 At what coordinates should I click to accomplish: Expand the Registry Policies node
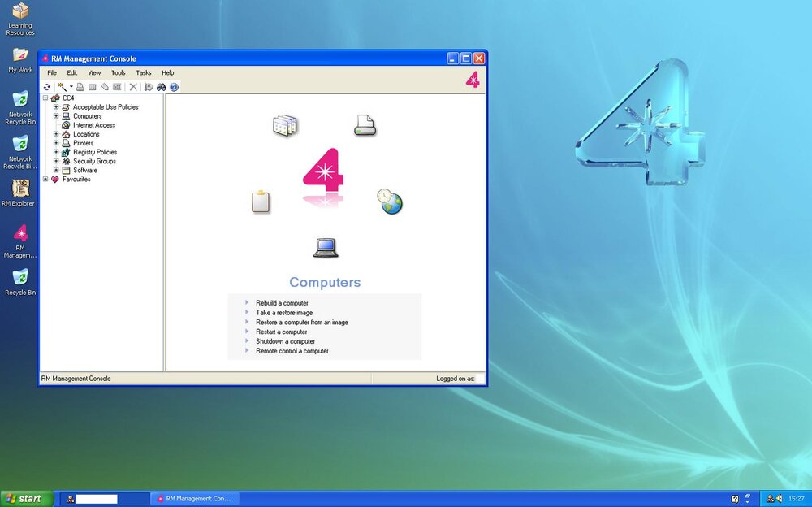tap(56, 152)
